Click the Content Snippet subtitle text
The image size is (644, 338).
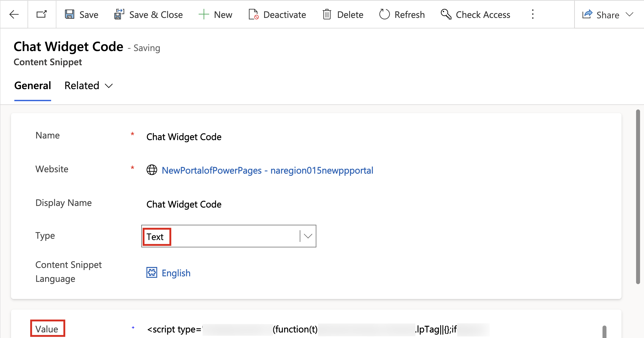48,62
